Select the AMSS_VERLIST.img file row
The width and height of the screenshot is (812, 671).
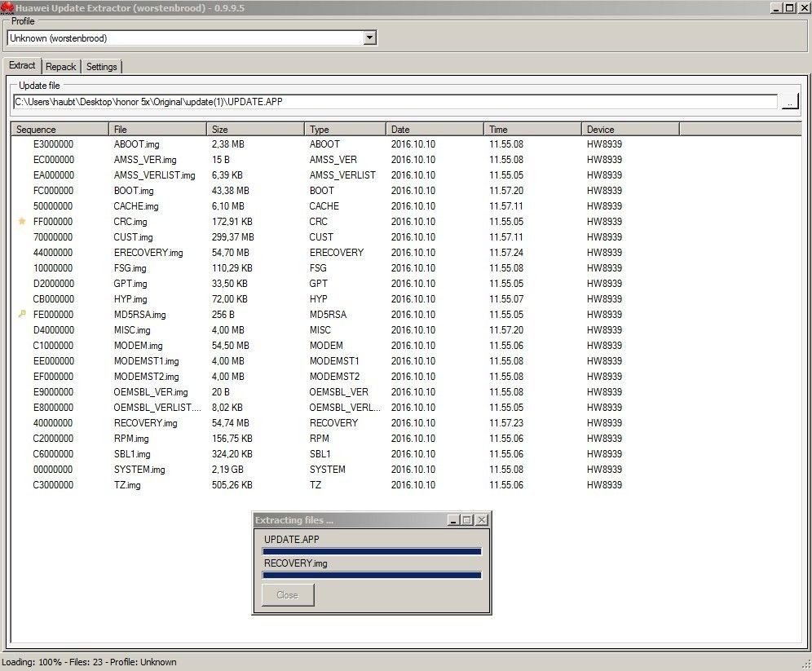click(x=346, y=175)
